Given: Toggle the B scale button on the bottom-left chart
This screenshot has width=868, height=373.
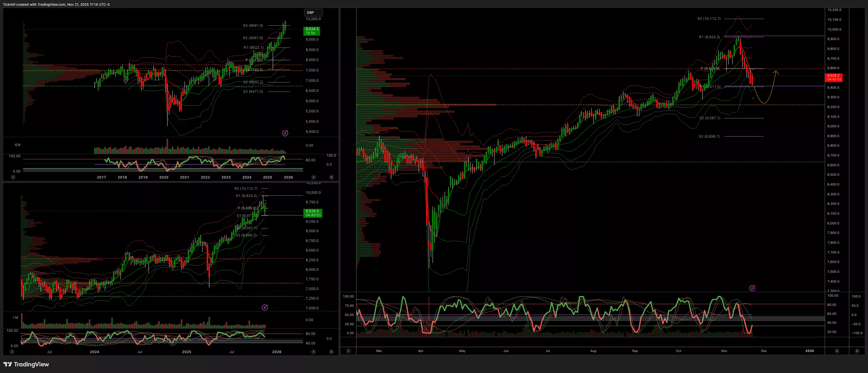Looking at the screenshot, I should 331,352.
